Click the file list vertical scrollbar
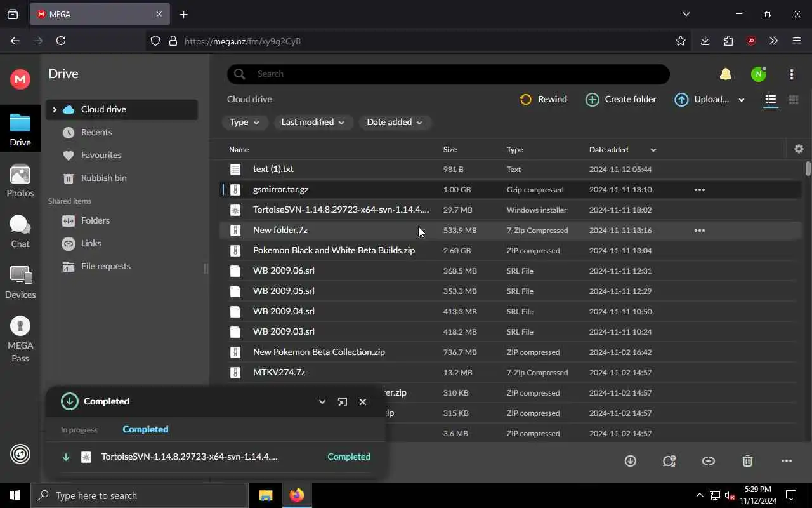This screenshot has height=508, width=812. tap(808, 169)
